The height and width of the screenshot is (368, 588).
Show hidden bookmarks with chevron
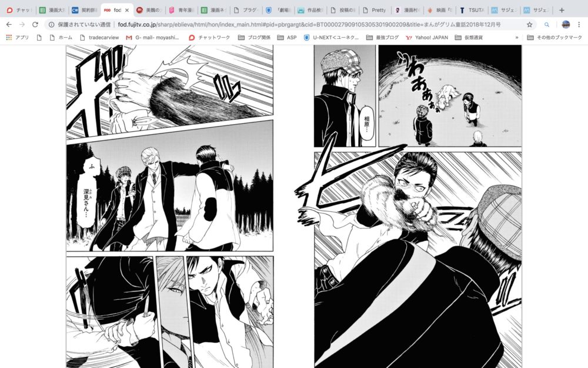pyautogui.click(x=517, y=38)
